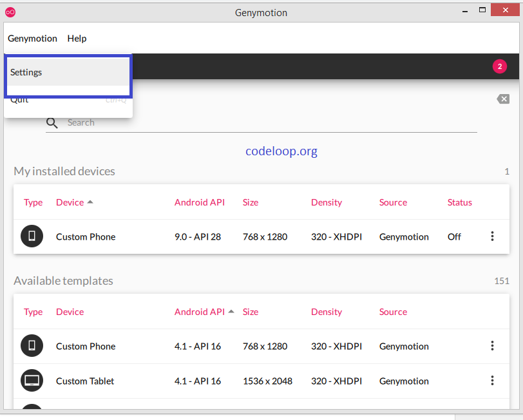Clear the search with the backspace icon
Screen dimensions: 523x420
503,99
